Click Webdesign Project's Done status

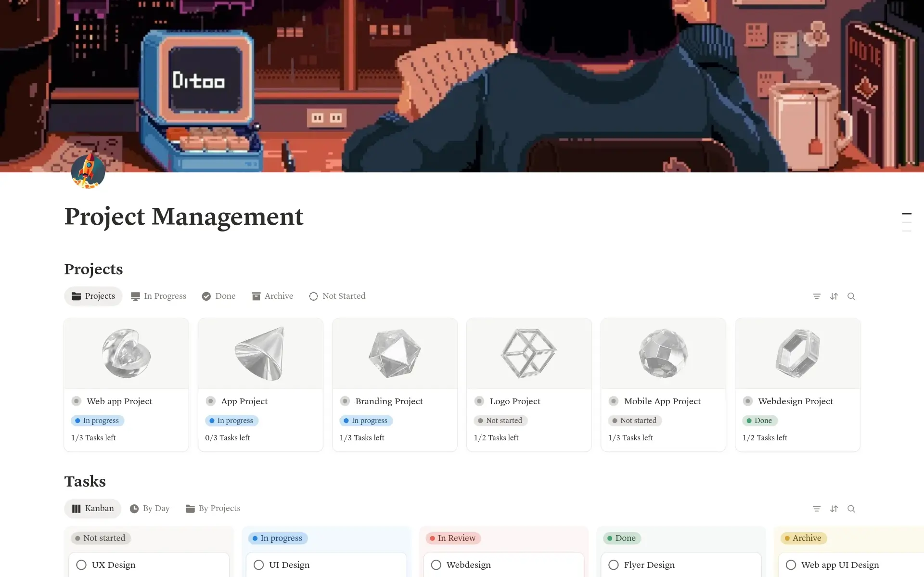pos(760,421)
